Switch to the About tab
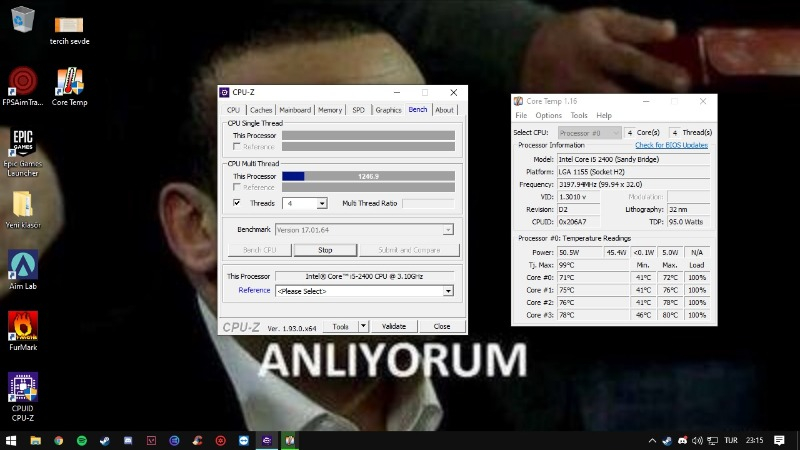 pyautogui.click(x=444, y=110)
